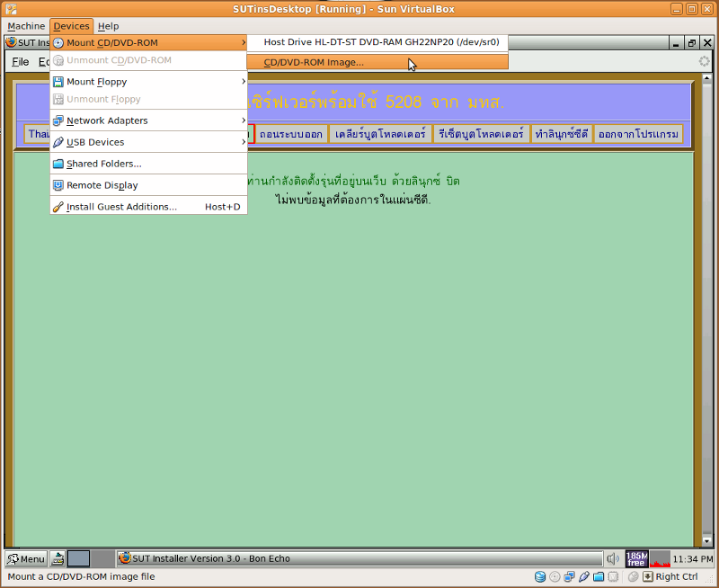Click the guest volume speaker icon
This screenshot has width=719, height=588.
point(613,558)
